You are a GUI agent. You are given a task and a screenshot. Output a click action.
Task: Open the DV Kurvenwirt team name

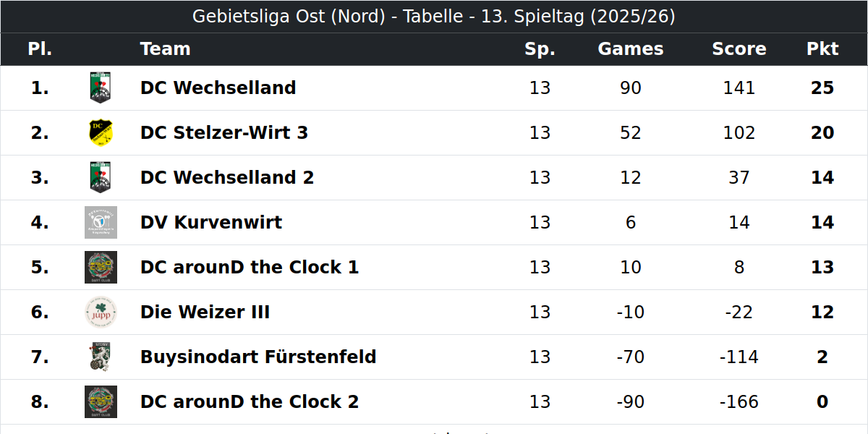coord(211,222)
